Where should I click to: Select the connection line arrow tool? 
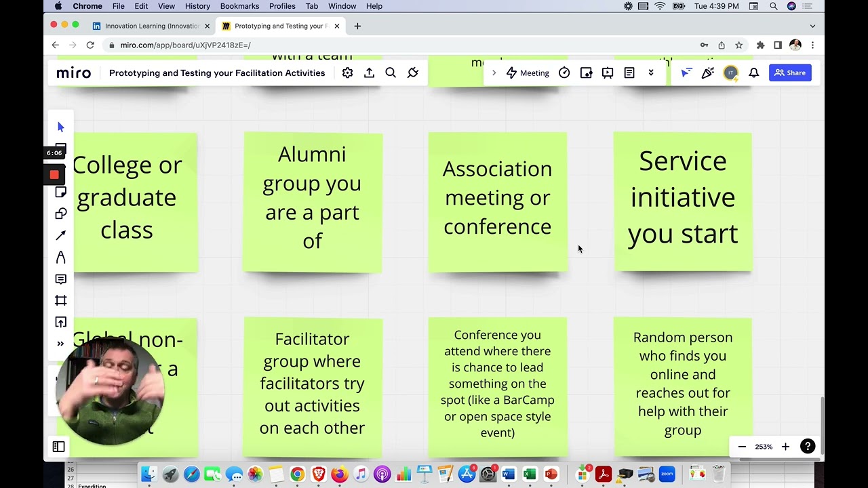coord(60,235)
